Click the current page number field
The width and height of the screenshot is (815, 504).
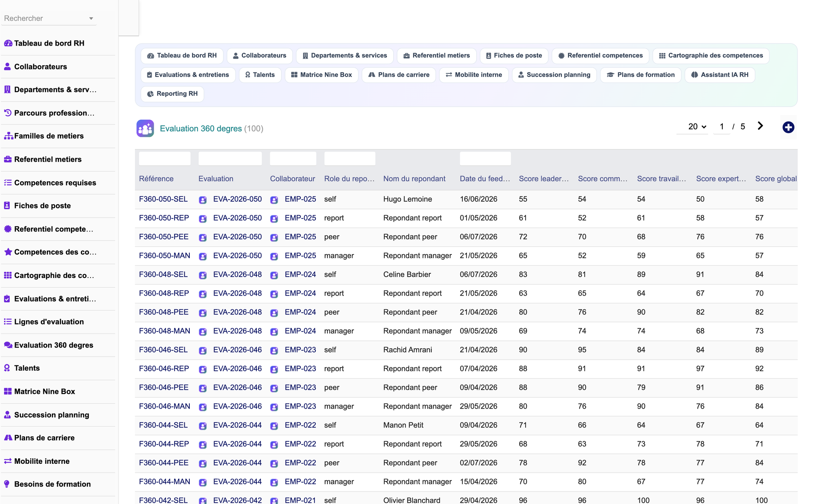point(722,126)
